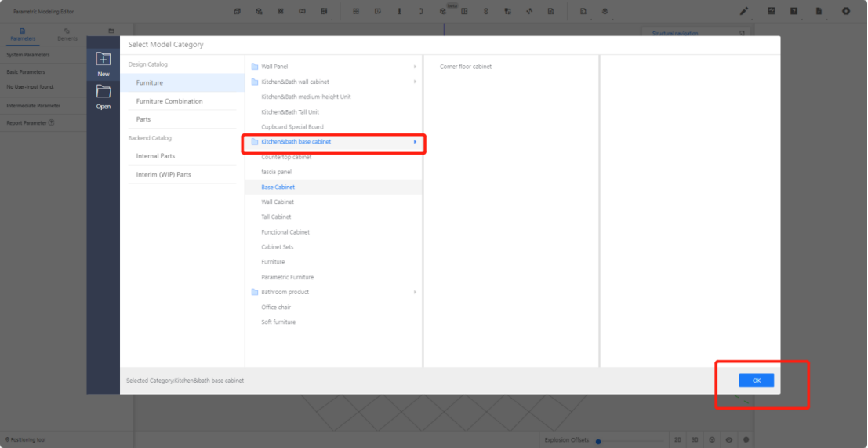Click the Open folder icon in sidebar
868x448 pixels.
click(103, 91)
